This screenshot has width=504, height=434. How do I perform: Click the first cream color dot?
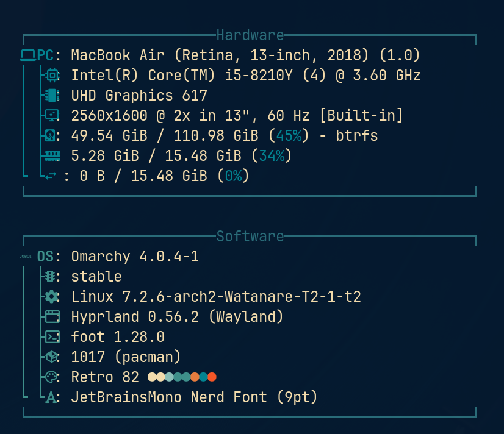(152, 377)
